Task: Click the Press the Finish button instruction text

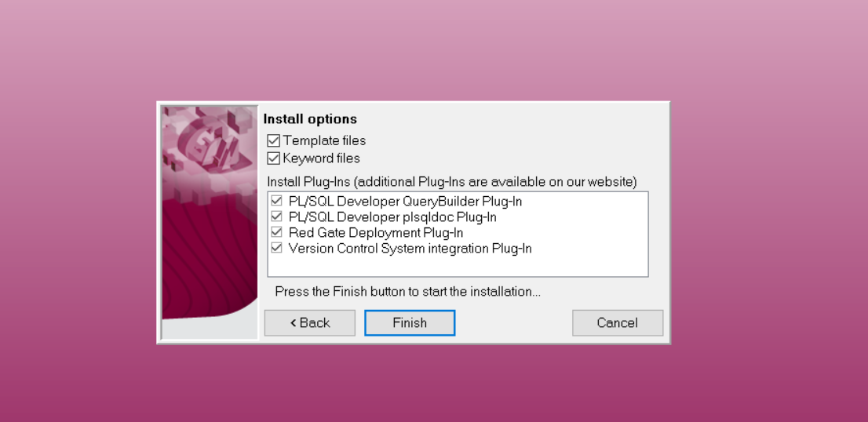Action: pyautogui.click(x=408, y=292)
